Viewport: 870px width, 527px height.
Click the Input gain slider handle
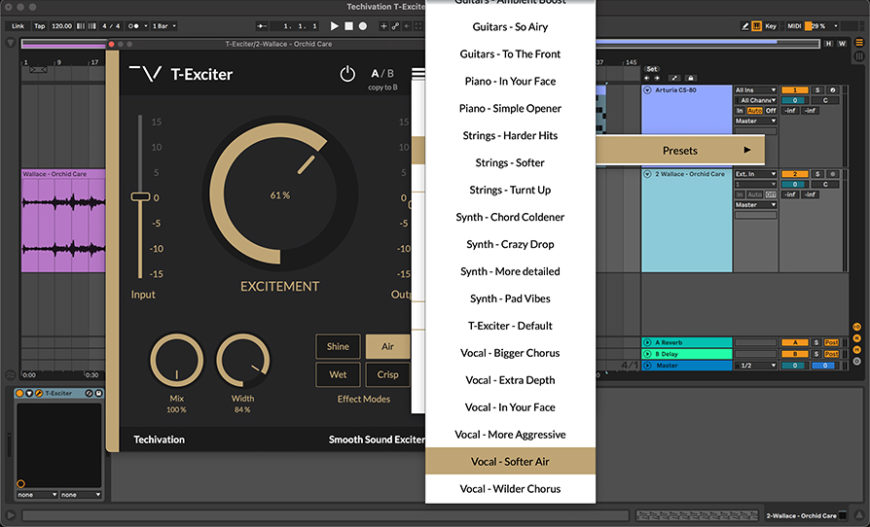click(140, 197)
